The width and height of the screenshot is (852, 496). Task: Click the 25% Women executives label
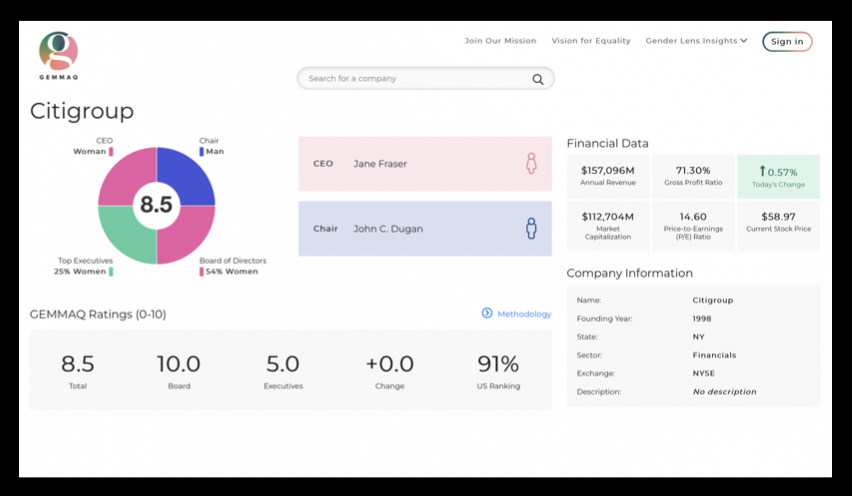coord(80,272)
